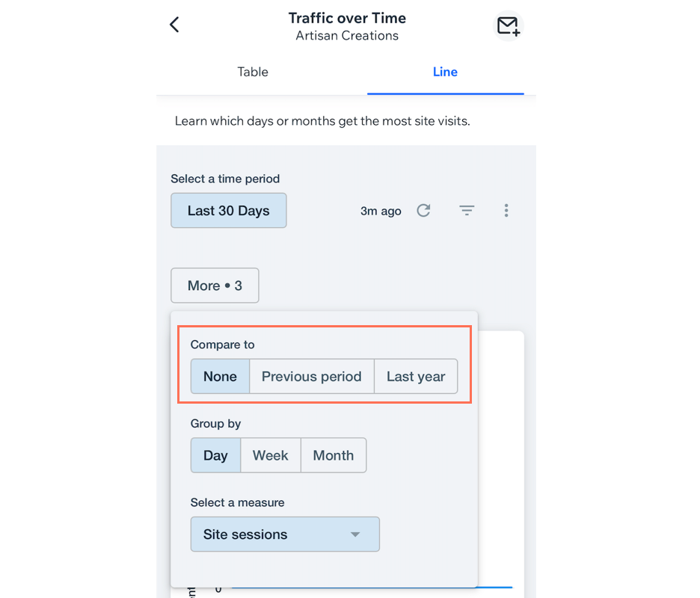Tap the back arrow icon

coord(174,25)
